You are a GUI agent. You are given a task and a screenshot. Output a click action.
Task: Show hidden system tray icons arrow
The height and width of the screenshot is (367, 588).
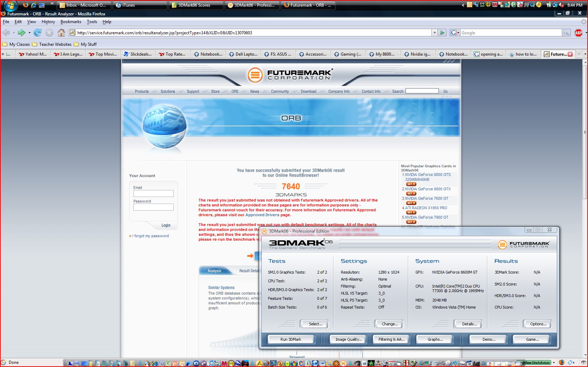click(463, 5)
